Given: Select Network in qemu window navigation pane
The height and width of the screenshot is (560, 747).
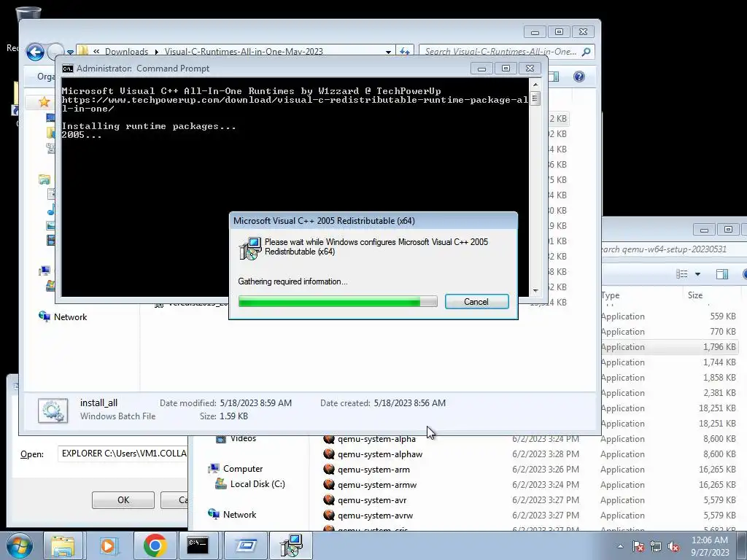Looking at the screenshot, I should click(239, 515).
